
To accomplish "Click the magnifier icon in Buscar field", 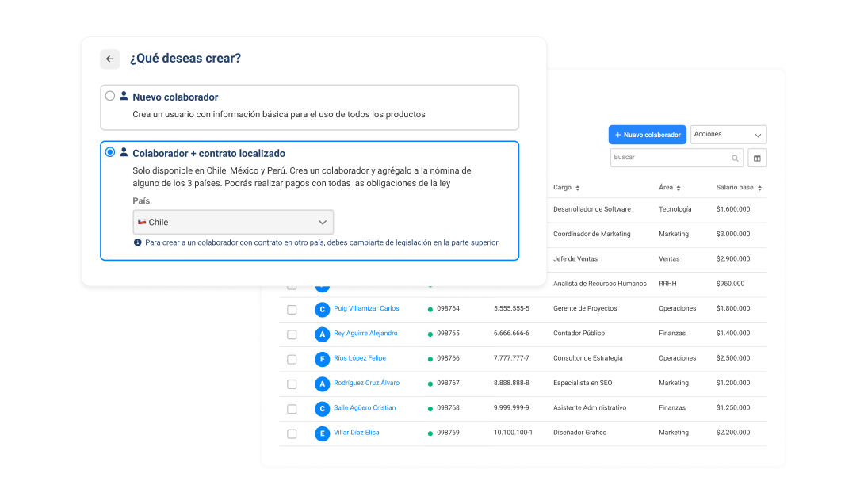I will coord(735,158).
